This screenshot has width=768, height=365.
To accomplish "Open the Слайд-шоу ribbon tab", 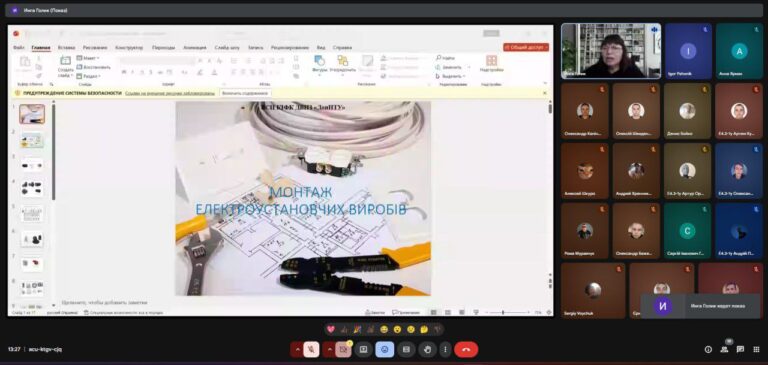I will [227, 48].
